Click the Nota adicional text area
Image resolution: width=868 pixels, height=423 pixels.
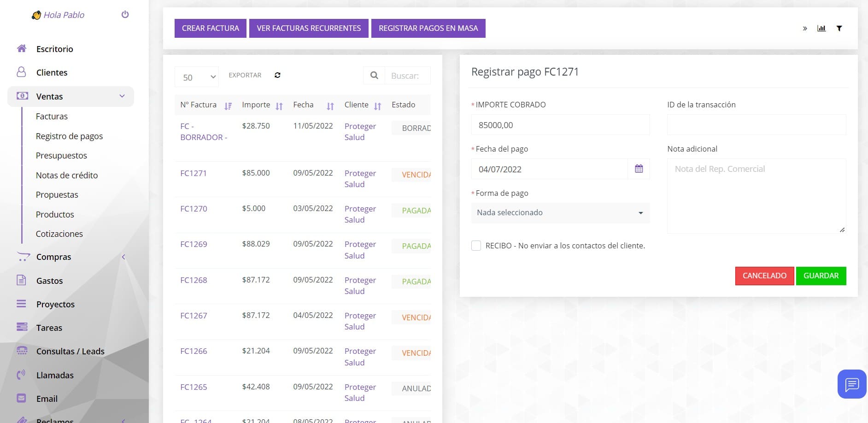[757, 196]
